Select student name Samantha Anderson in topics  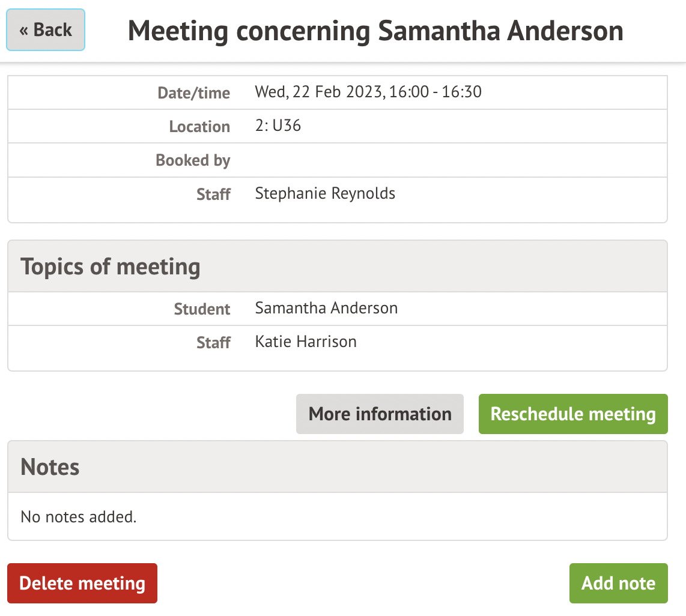(x=326, y=309)
